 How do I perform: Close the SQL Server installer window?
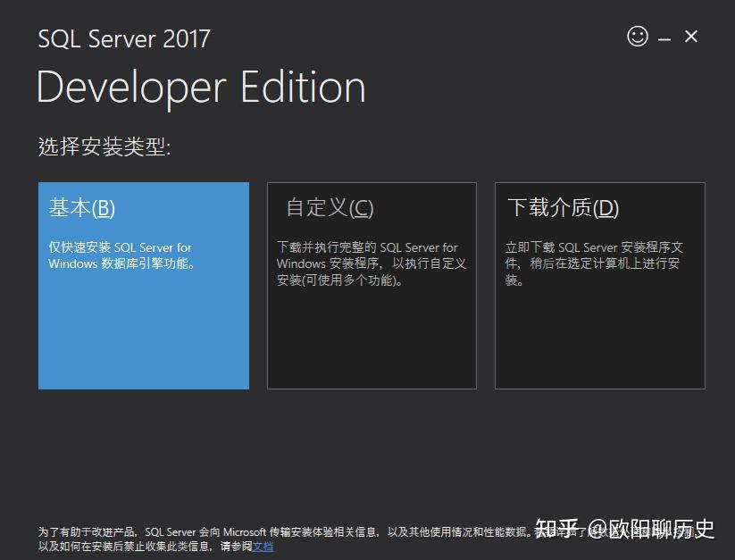point(691,36)
